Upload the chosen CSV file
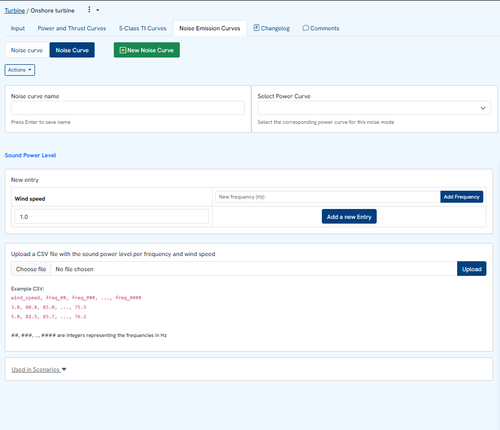500x430 pixels. tap(472, 269)
